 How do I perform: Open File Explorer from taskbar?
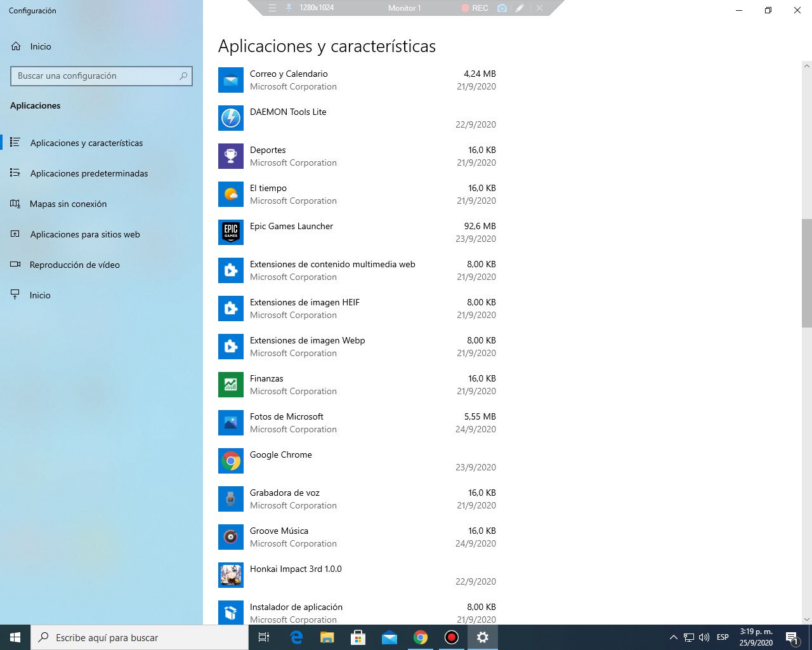pos(327,637)
